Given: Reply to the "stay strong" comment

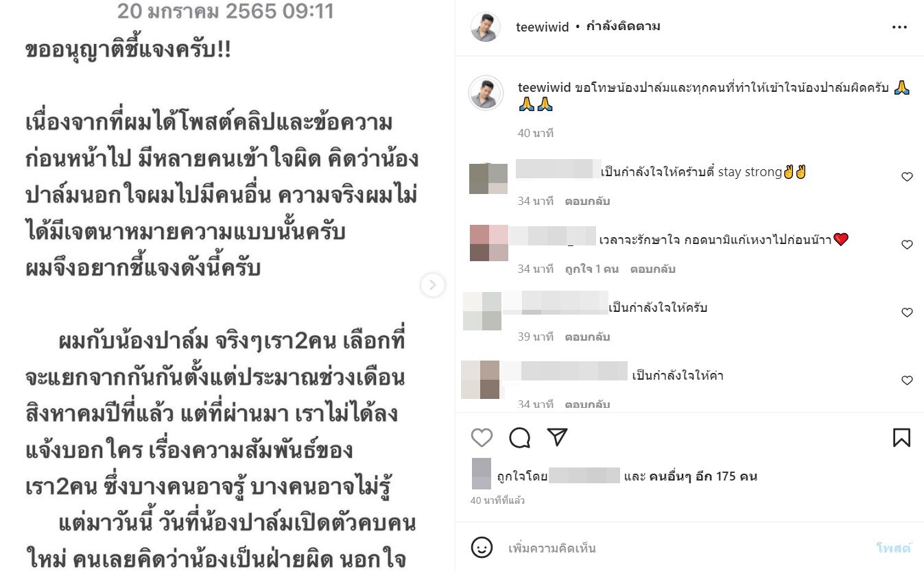Looking at the screenshot, I should pos(587,202).
